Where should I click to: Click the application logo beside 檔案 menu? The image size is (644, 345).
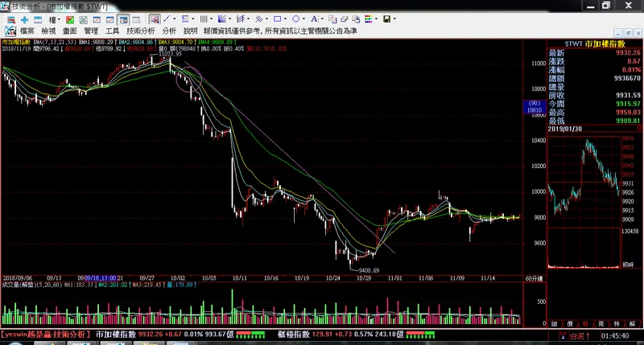tap(10, 31)
